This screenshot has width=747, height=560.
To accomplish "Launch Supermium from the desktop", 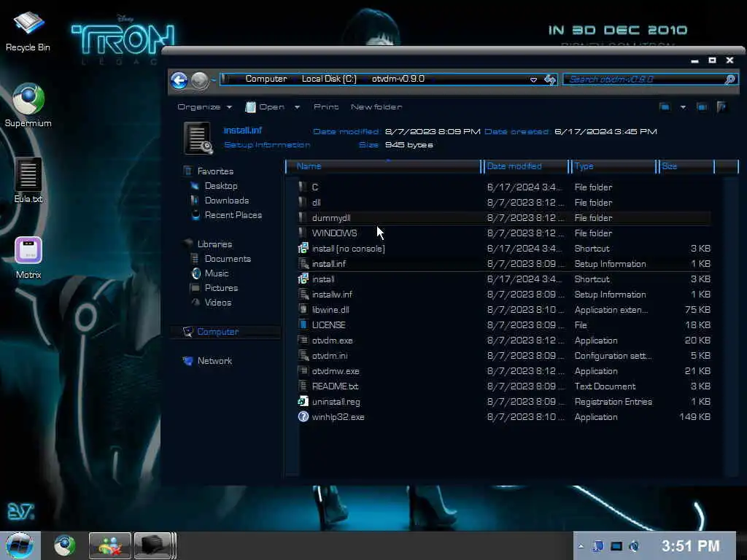I will pos(28,106).
